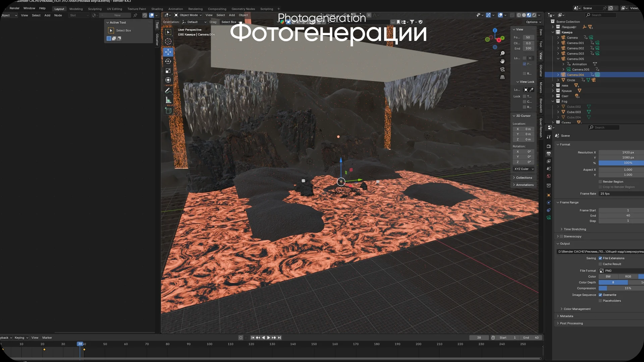Select BW color mode
This screenshot has height=362, width=644.
tap(608, 277)
